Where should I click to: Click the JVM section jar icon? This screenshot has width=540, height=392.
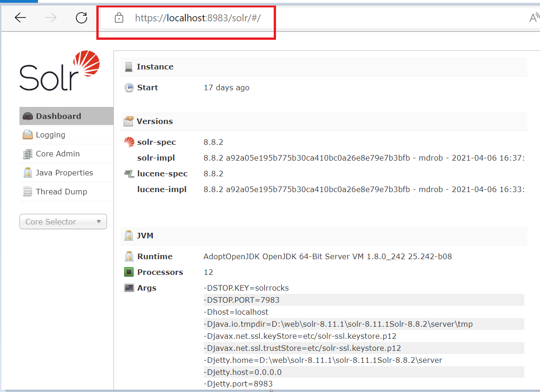point(128,236)
